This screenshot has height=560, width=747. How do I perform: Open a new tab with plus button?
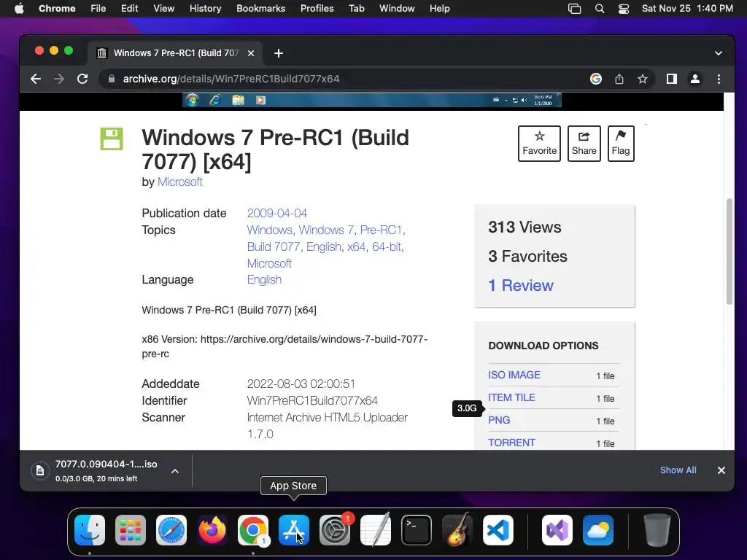pos(279,53)
